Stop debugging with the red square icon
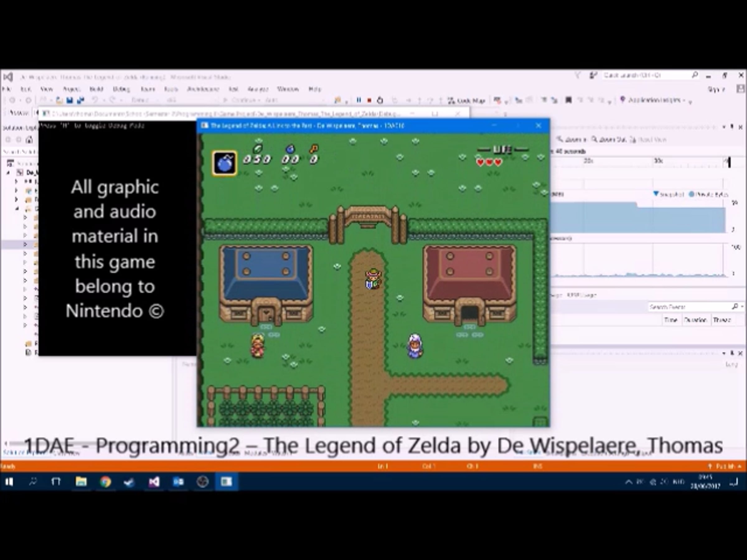Screen dimensions: 747x560 369,100
